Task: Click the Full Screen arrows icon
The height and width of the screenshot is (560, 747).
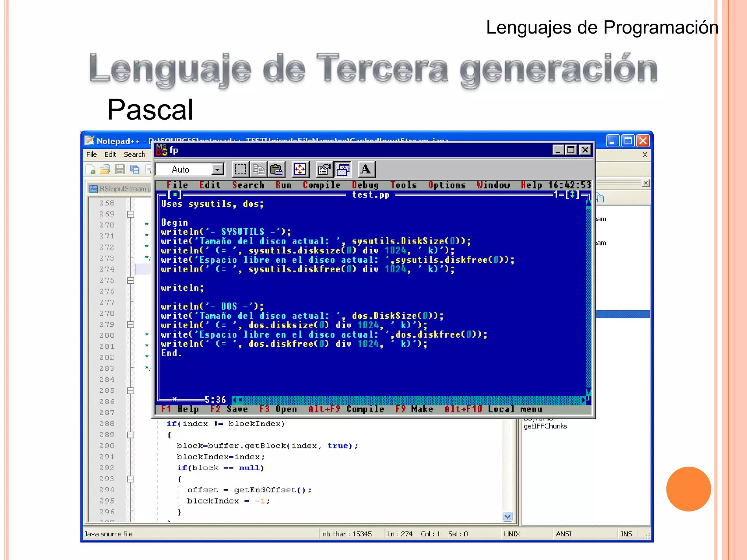Action: [x=300, y=170]
